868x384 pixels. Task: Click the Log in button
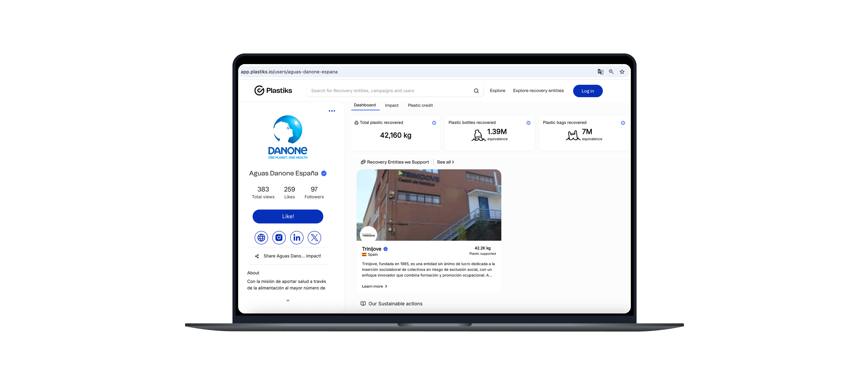click(x=588, y=91)
